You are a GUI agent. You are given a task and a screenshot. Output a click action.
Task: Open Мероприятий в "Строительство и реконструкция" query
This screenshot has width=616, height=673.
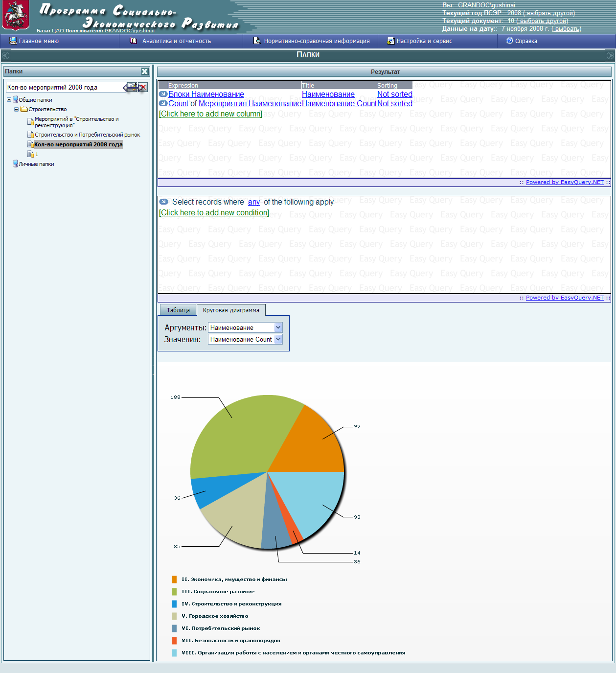coord(77,122)
